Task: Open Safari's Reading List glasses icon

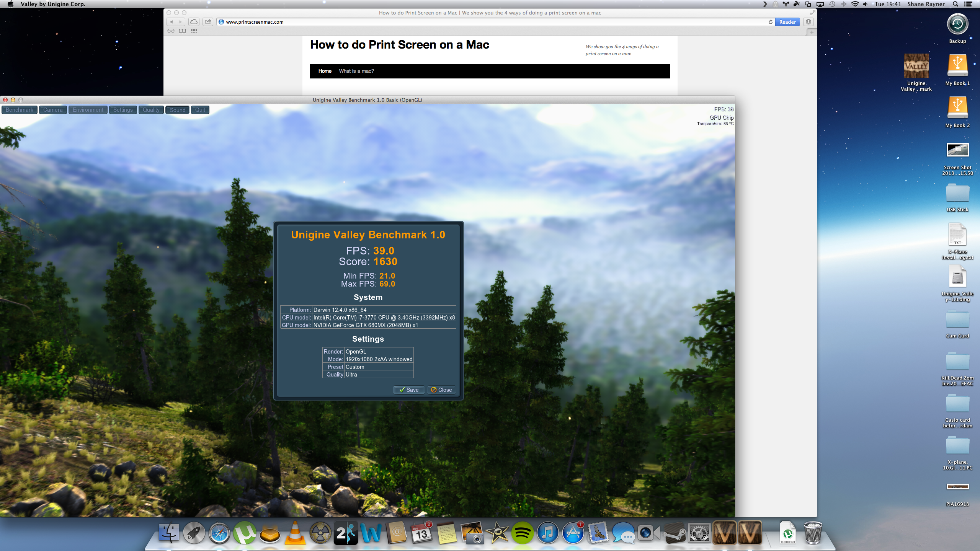Action: point(171,31)
